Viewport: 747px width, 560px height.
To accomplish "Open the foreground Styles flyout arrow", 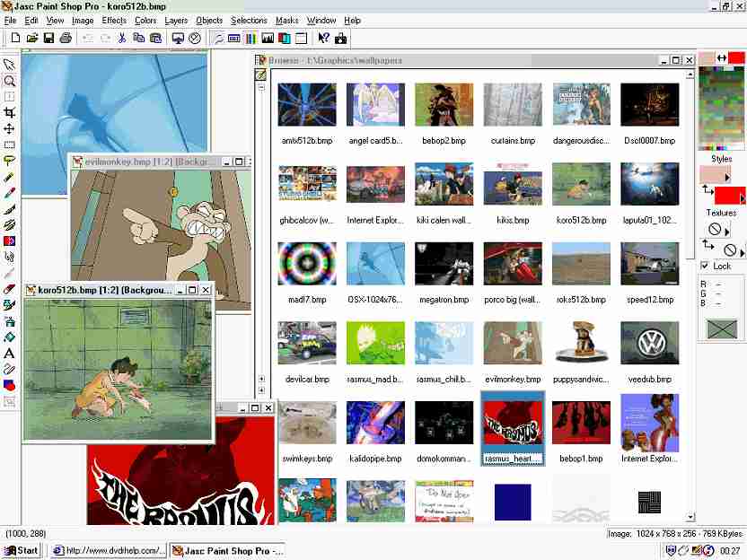I will coord(727,177).
